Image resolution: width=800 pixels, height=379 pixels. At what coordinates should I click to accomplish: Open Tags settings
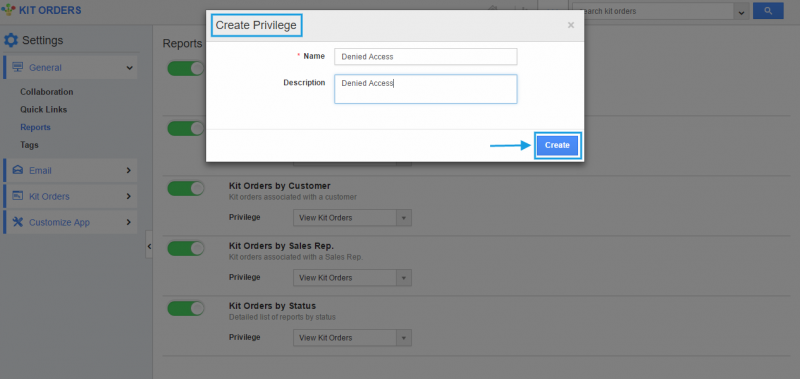tap(29, 145)
